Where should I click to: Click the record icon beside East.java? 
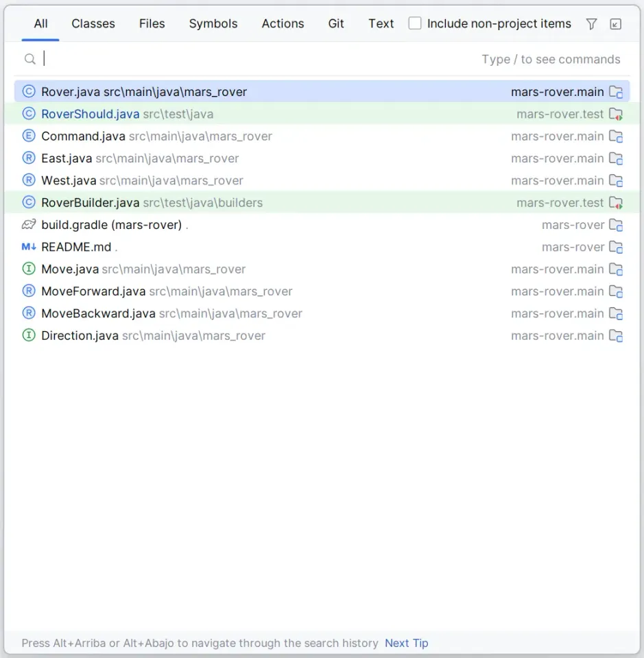(x=29, y=158)
